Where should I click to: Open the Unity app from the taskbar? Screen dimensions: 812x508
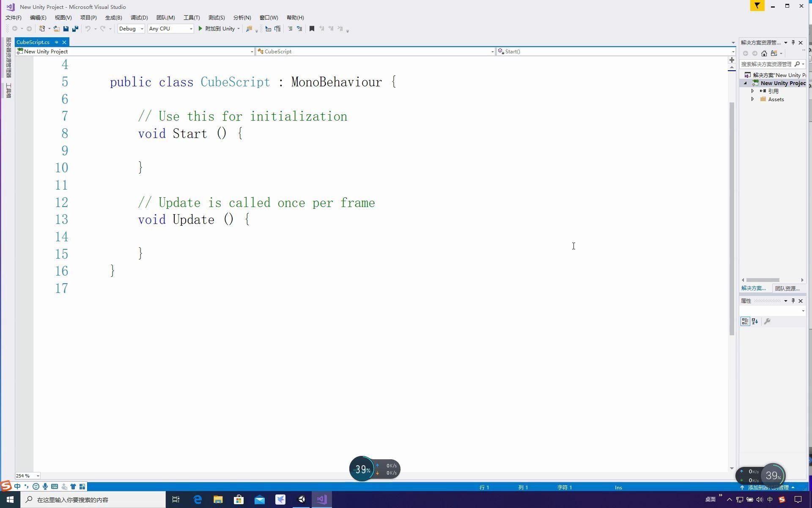302,500
